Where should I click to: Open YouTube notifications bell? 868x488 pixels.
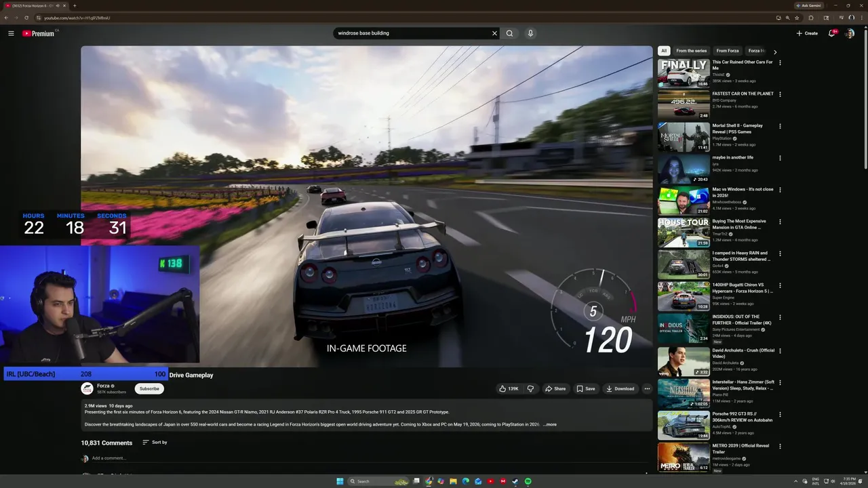pyautogui.click(x=832, y=33)
